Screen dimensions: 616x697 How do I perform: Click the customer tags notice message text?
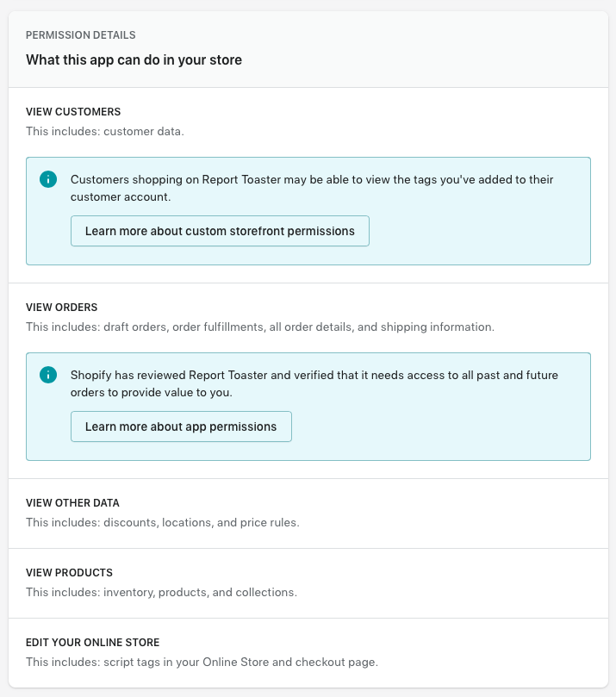(312, 188)
